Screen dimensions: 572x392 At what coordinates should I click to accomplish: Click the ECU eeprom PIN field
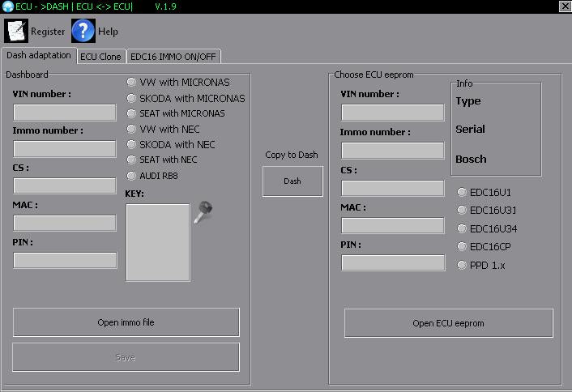393,263
